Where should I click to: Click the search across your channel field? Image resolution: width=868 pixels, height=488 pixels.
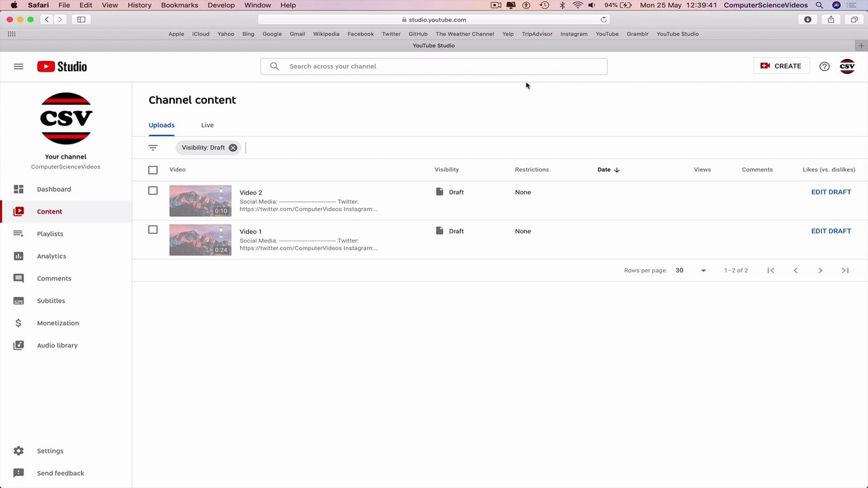coord(434,66)
